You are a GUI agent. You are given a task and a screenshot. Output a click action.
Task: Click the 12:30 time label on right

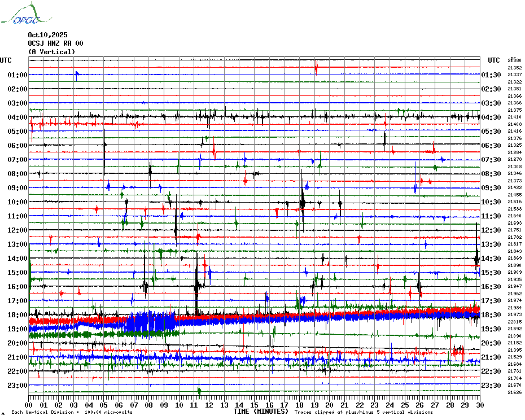click(491, 230)
